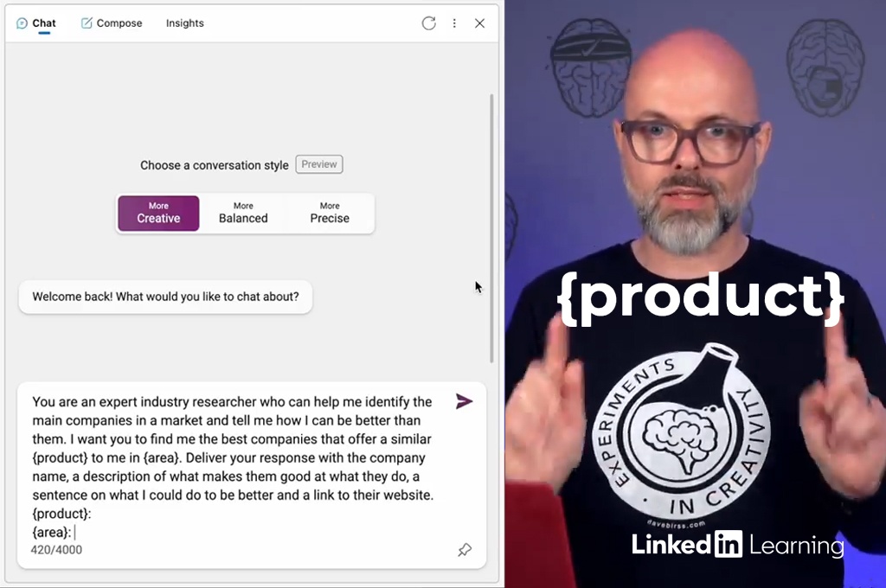Close the sidebar panel with X
This screenshot has height=588, width=886.
click(479, 23)
